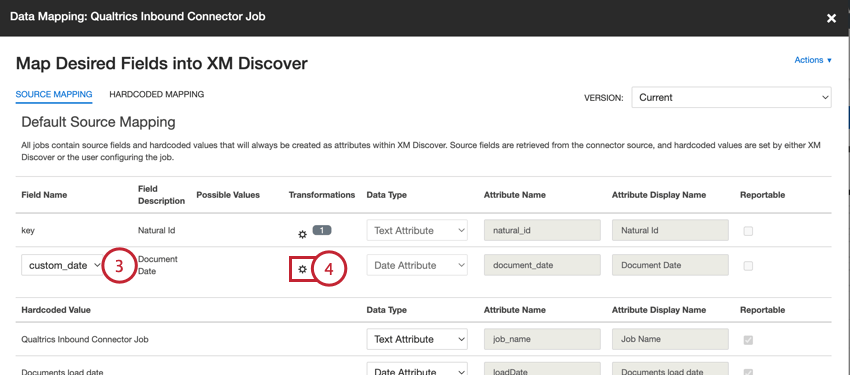Click the natural_id attribute name field
This screenshot has height=375, width=850.
[x=542, y=230]
